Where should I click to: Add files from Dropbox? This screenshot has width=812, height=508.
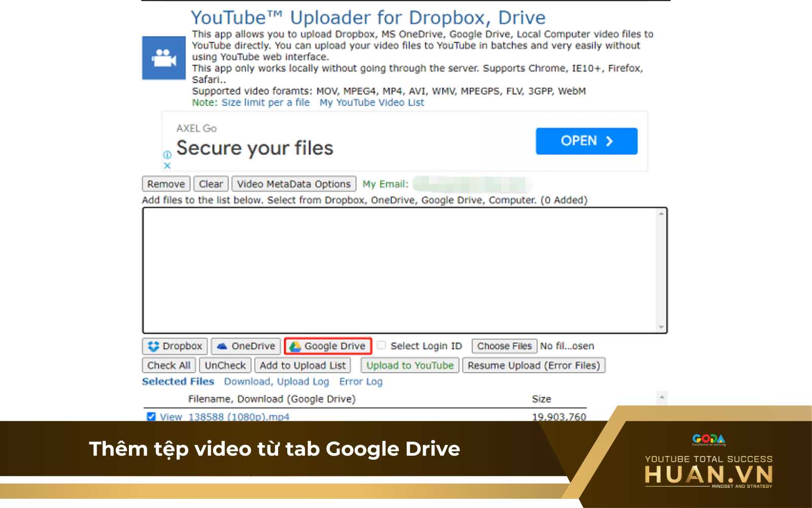[175, 346]
